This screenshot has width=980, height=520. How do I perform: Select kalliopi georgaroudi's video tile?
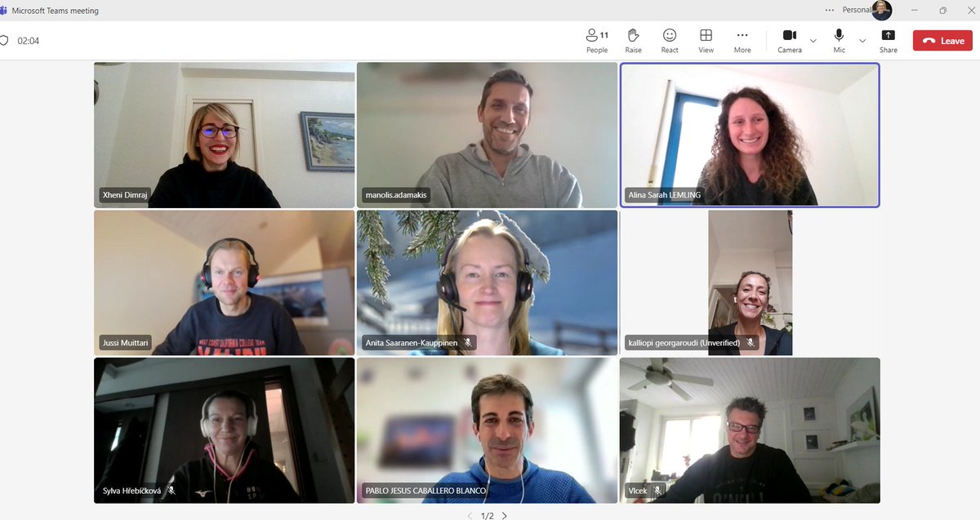coord(750,282)
